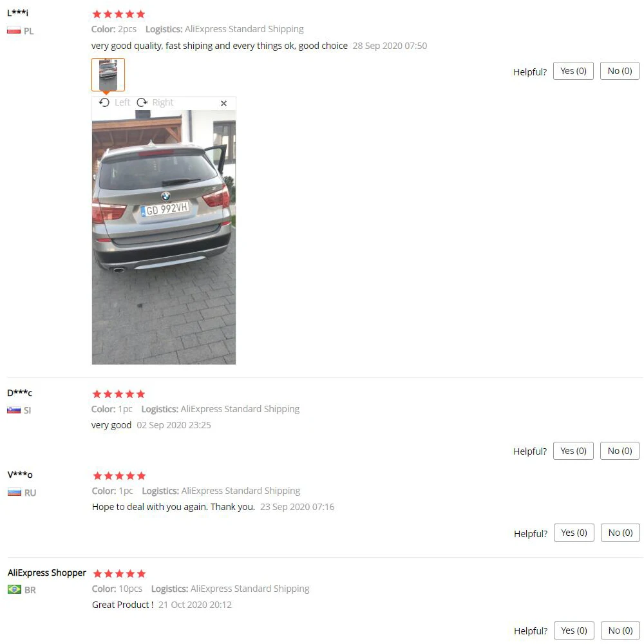Vote Yes on V***o's review

(574, 533)
